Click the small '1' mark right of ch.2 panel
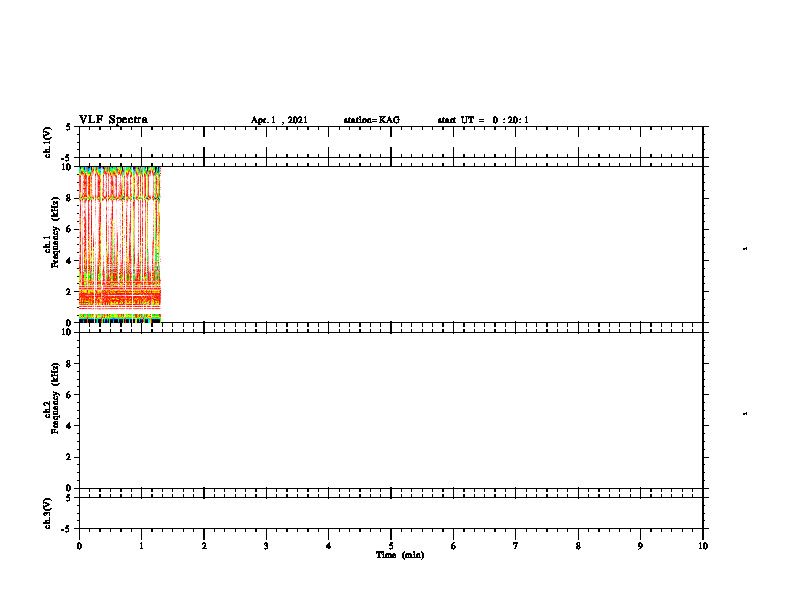This screenshot has width=792, height=612. (x=746, y=414)
